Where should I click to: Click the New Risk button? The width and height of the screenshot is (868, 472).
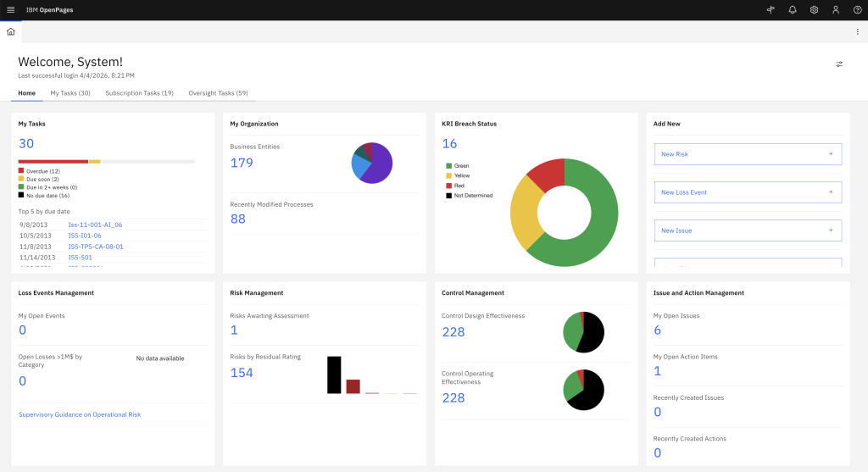pyautogui.click(x=748, y=154)
